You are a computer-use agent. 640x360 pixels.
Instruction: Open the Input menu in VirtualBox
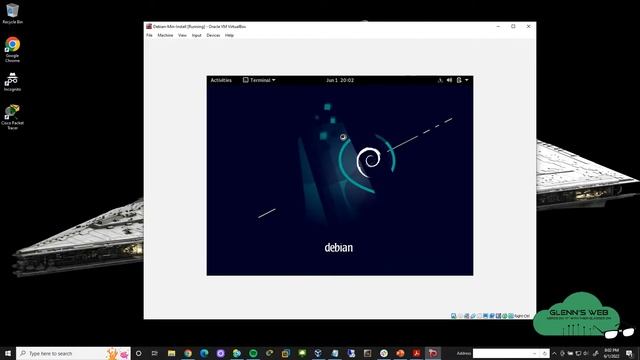coord(197,36)
